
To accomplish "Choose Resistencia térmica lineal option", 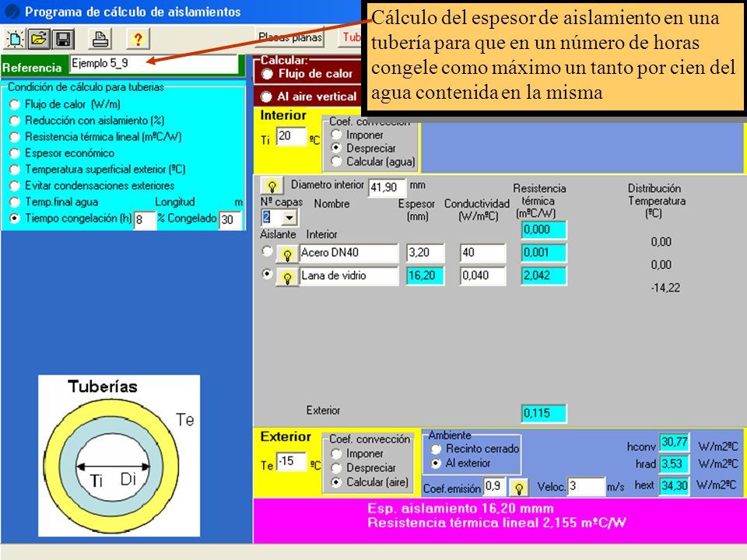I will coord(15,137).
